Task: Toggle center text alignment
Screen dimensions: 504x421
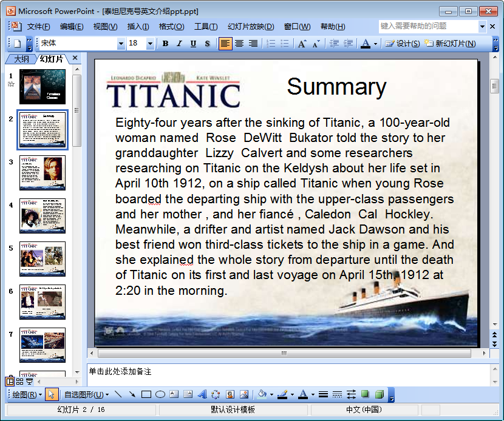Action: pyautogui.click(x=239, y=44)
